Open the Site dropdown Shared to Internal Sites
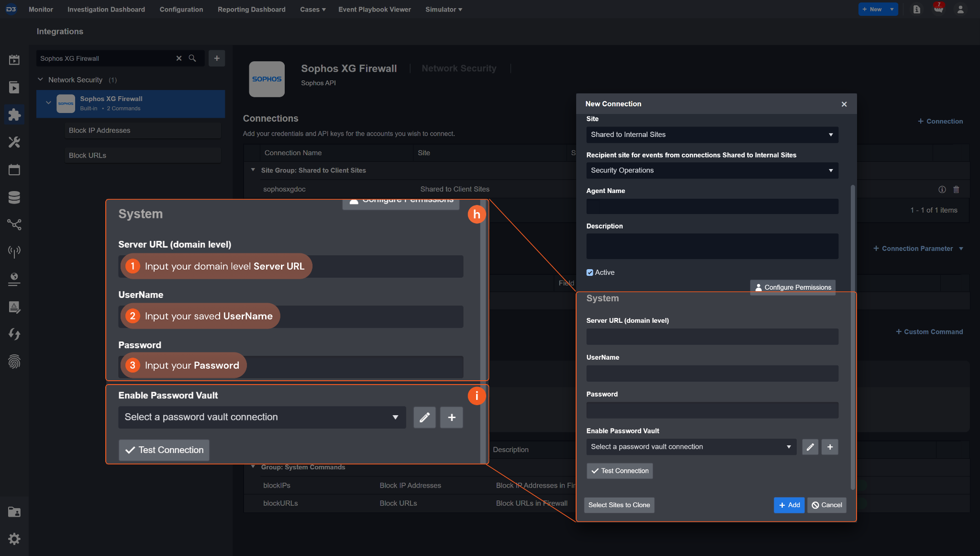This screenshot has width=980, height=556. (x=712, y=135)
